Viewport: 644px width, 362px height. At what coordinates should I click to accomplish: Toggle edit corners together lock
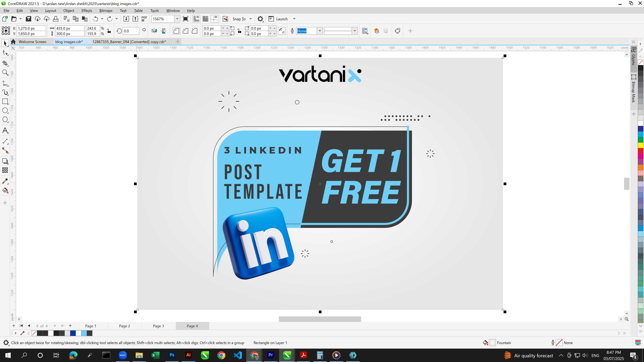tap(239, 31)
